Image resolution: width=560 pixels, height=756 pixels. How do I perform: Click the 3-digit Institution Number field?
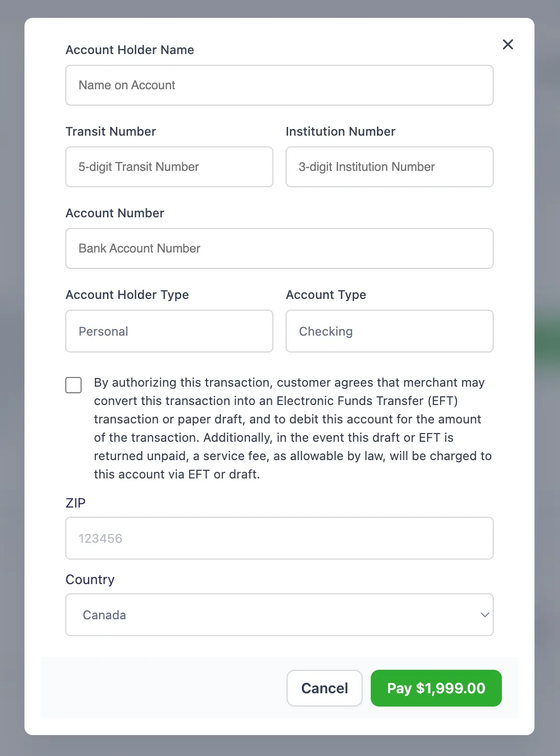coord(389,167)
